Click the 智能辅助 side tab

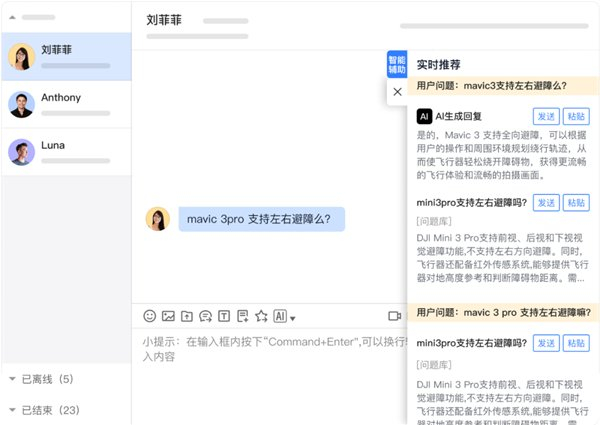pos(397,64)
